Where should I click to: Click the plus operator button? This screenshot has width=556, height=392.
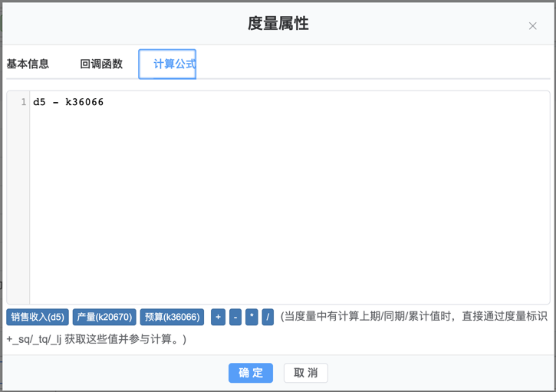(x=218, y=317)
